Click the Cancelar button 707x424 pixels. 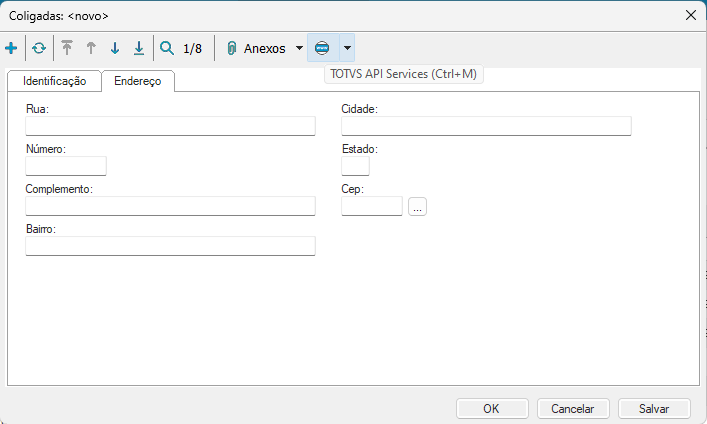(x=573, y=408)
